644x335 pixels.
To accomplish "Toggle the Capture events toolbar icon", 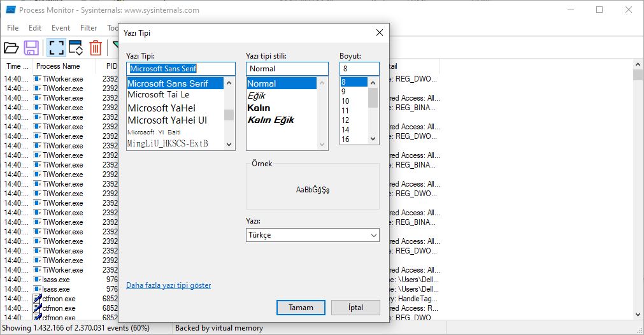I will click(x=56, y=48).
